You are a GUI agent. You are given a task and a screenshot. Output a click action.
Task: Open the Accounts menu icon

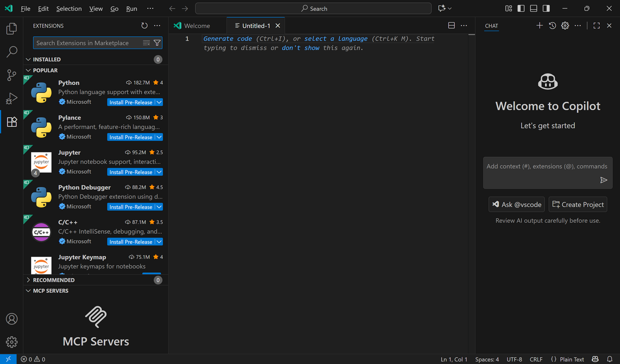[12, 319]
